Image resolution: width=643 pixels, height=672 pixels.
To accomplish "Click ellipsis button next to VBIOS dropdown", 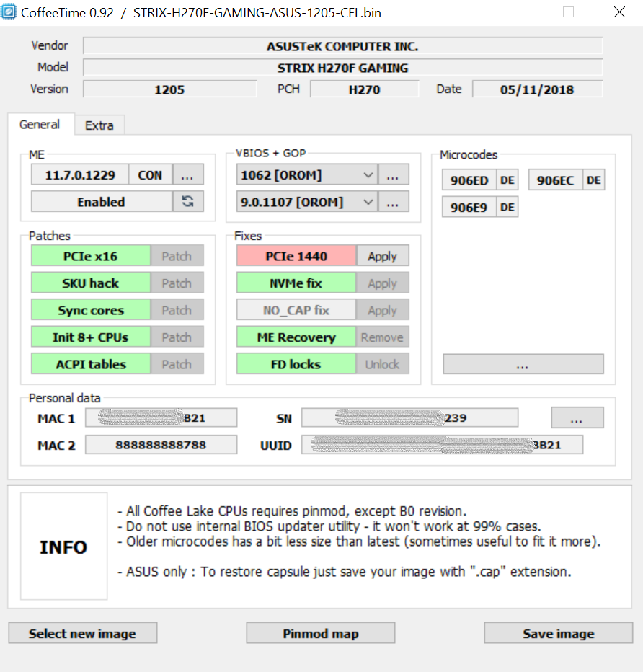I will pos(394,175).
